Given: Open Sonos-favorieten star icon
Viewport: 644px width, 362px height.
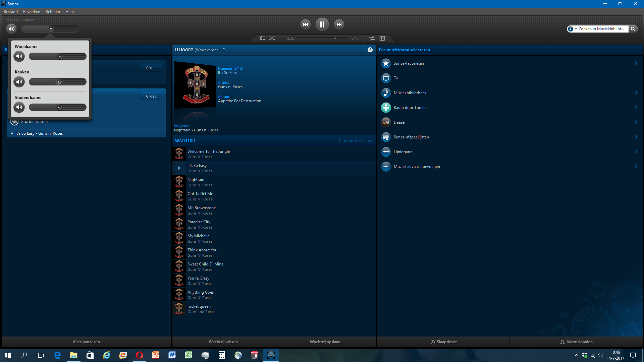Looking at the screenshot, I should coord(386,63).
